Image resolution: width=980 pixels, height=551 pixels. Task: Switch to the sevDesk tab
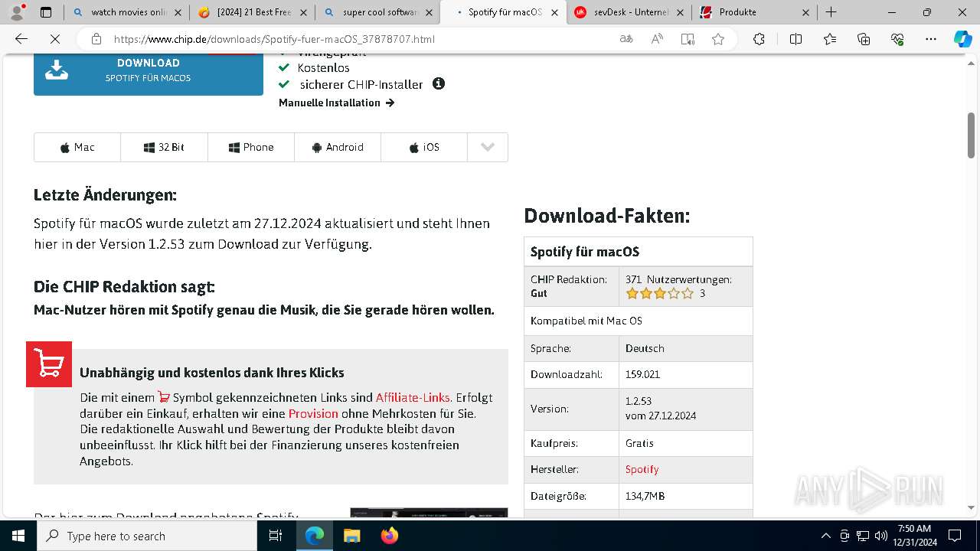tap(629, 12)
